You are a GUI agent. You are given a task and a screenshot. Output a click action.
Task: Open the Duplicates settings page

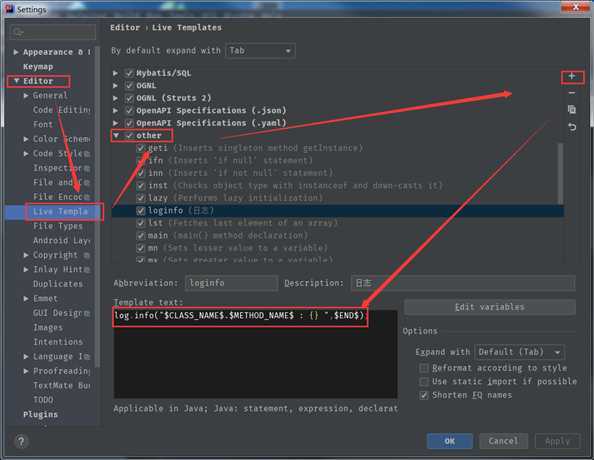[x=58, y=284]
